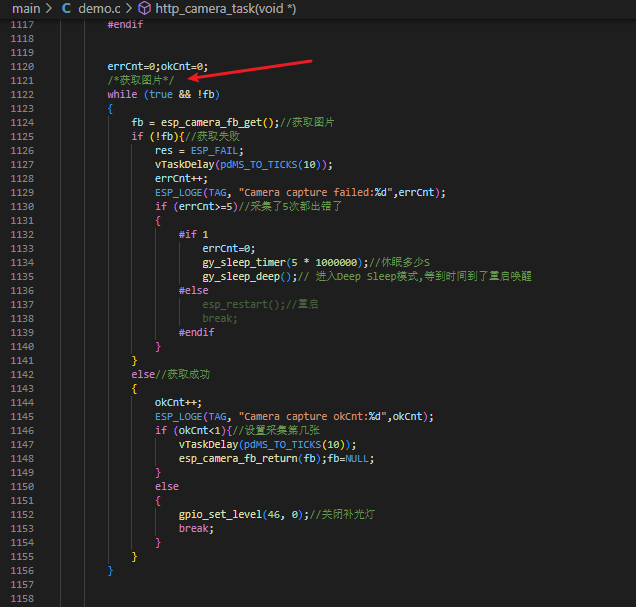Click okCnt<1 condition
The width and height of the screenshot is (636, 607).
click(x=200, y=430)
